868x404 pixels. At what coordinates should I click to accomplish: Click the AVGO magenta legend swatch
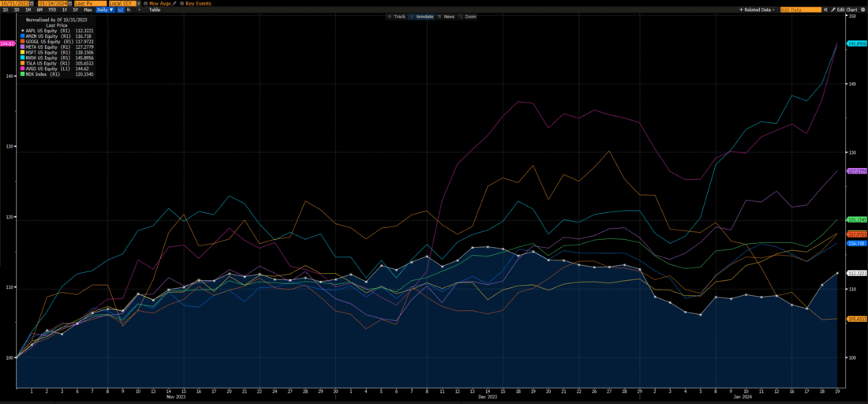(23, 68)
